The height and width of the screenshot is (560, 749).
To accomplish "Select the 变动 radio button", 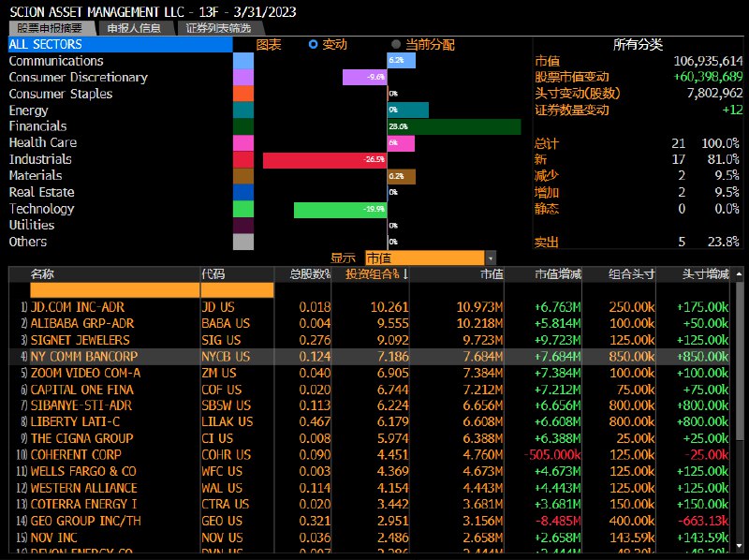I will pyautogui.click(x=313, y=44).
